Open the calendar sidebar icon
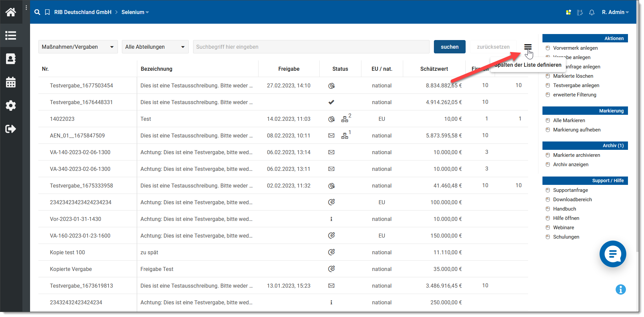 (11, 82)
